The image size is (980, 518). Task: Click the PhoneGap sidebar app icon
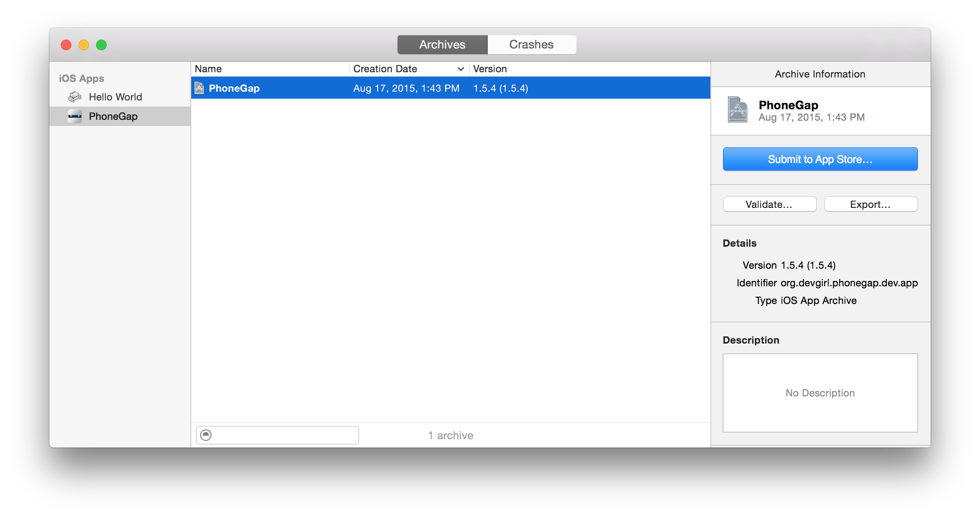(x=75, y=116)
